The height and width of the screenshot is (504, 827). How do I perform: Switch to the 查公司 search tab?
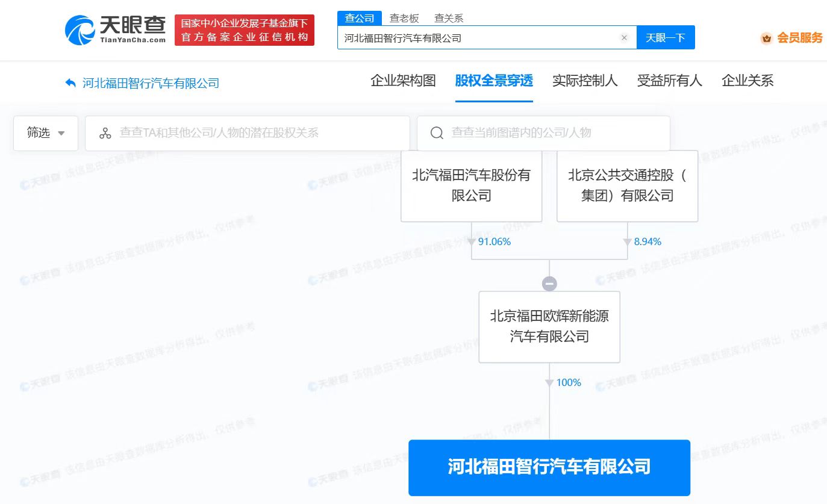[x=360, y=18]
